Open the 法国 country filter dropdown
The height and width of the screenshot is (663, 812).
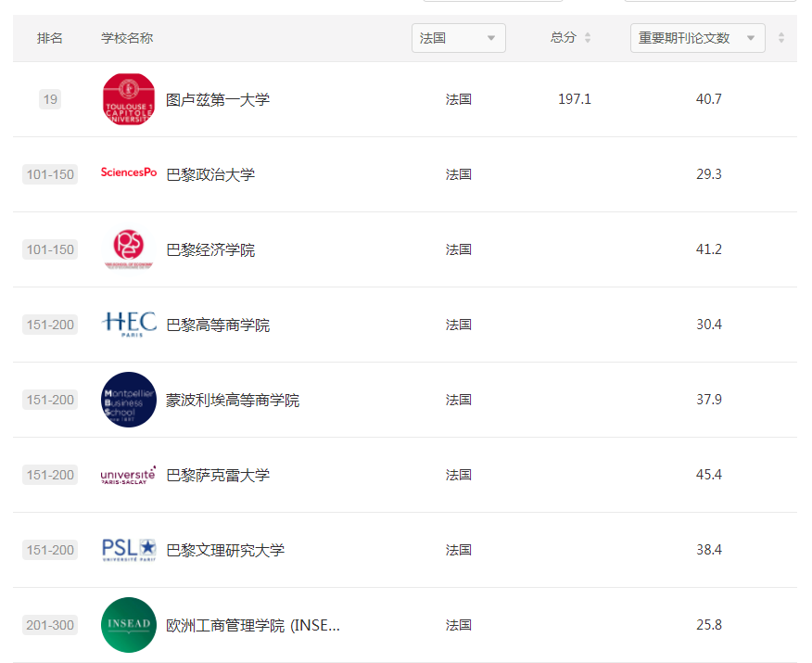[458, 38]
